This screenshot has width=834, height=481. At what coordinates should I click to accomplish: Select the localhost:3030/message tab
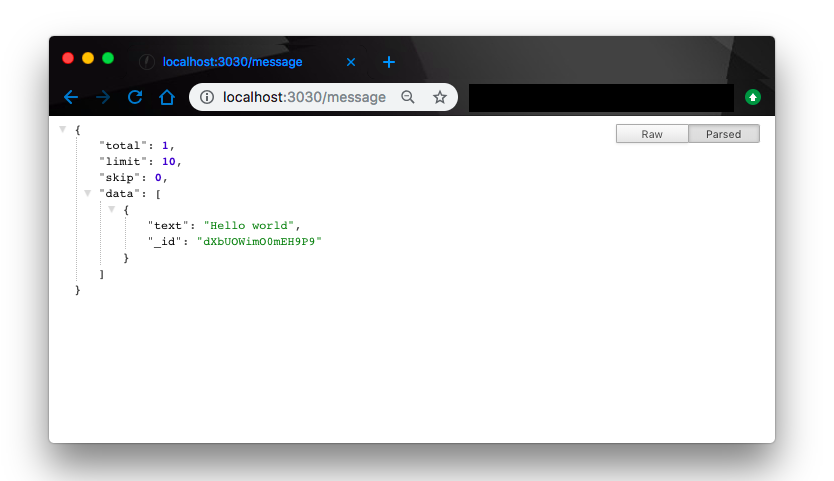click(232, 62)
